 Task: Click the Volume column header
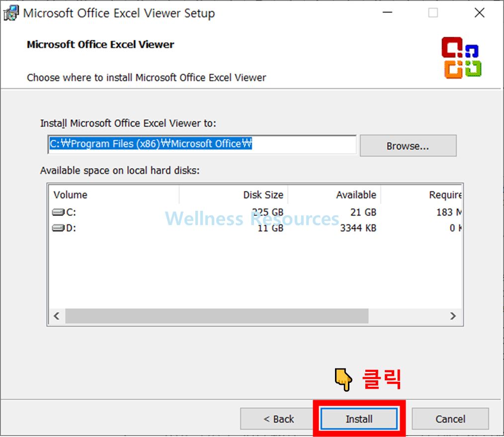(x=114, y=194)
